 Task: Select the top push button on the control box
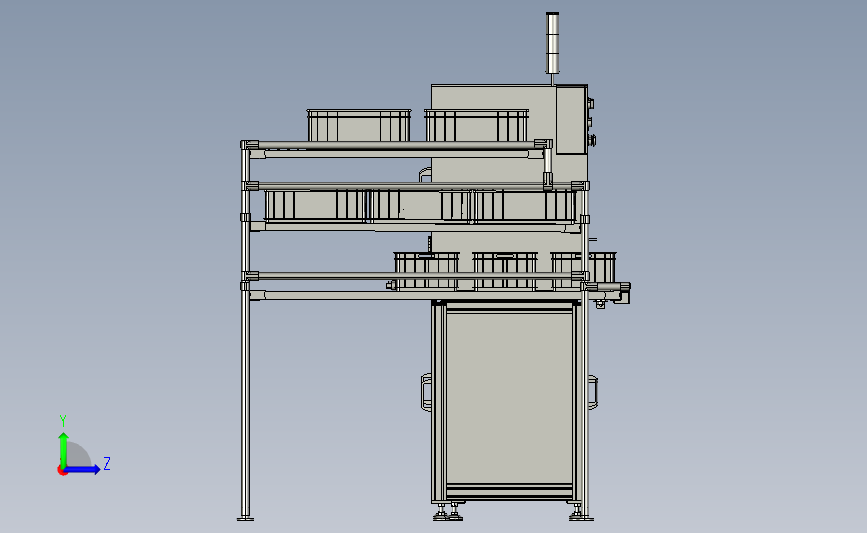[591, 103]
